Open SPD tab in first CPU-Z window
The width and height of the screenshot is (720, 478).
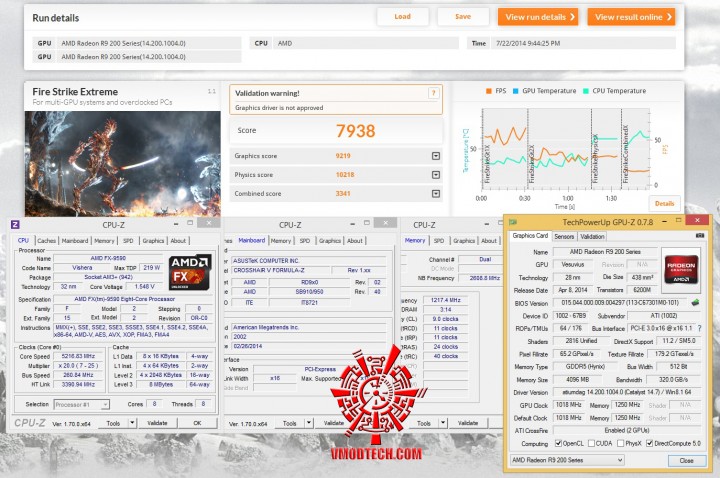[x=128, y=241]
